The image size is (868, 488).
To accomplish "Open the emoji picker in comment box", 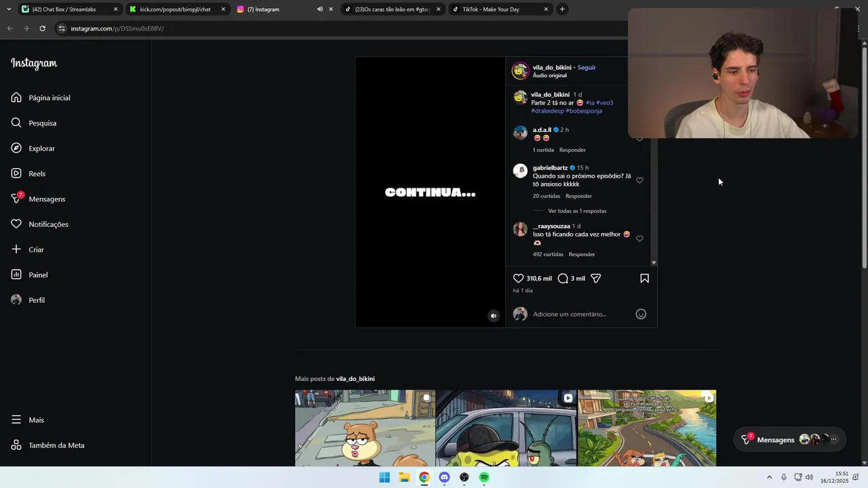I will [641, 314].
